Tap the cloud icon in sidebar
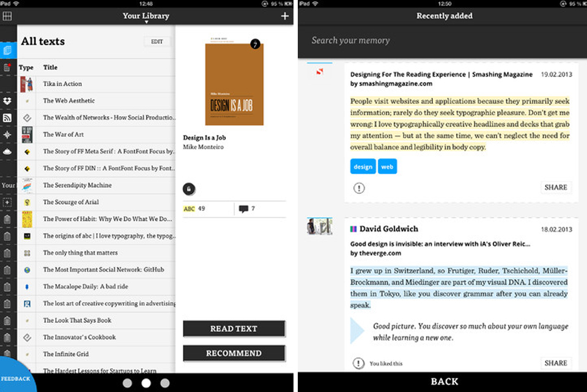This screenshot has width=587, height=392. tap(7, 151)
